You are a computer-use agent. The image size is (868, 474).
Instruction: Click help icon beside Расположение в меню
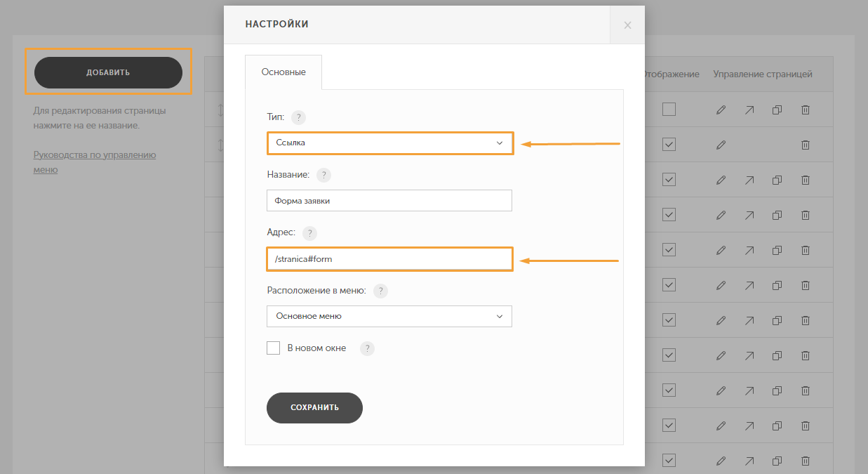tap(380, 291)
